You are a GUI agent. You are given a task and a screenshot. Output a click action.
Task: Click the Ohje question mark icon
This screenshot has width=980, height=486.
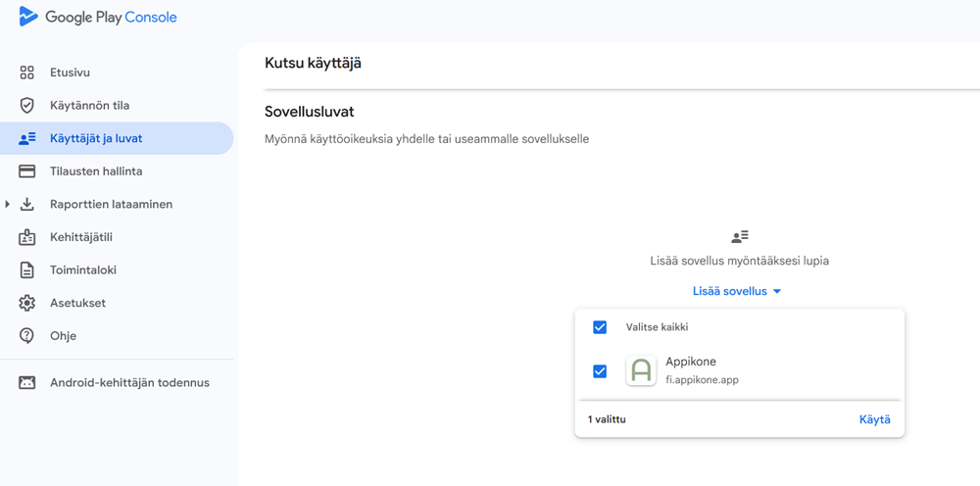coord(27,336)
